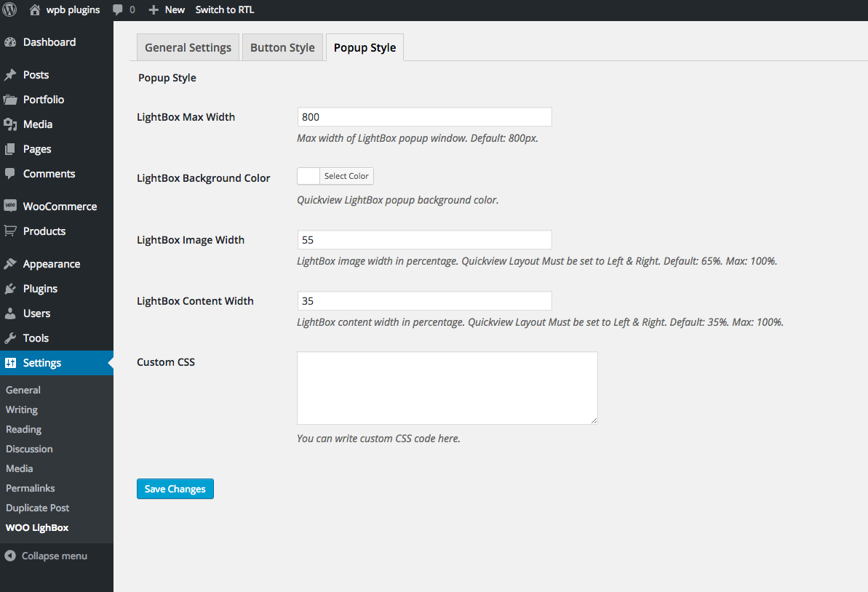Open the New content menu
The height and width of the screenshot is (592, 868).
point(167,10)
